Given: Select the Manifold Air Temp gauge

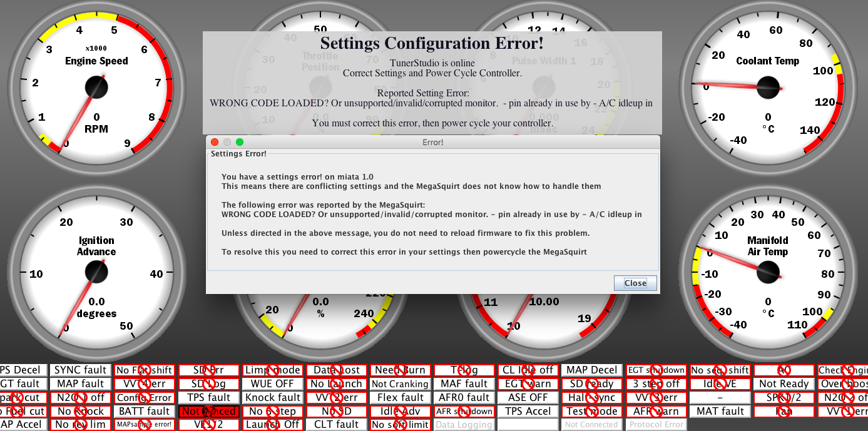Looking at the screenshot, I should tap(768, 271).
